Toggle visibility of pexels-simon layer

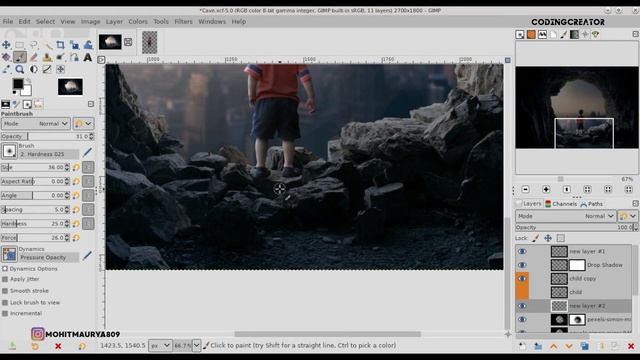pyautogui.click(x=522, y=319)
